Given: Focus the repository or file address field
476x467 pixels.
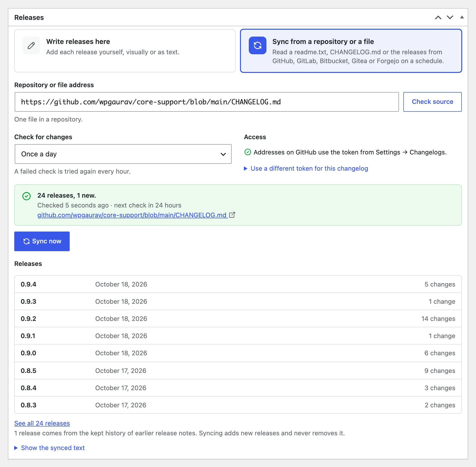Looking at the screenshot, I should tap(207, 102).
